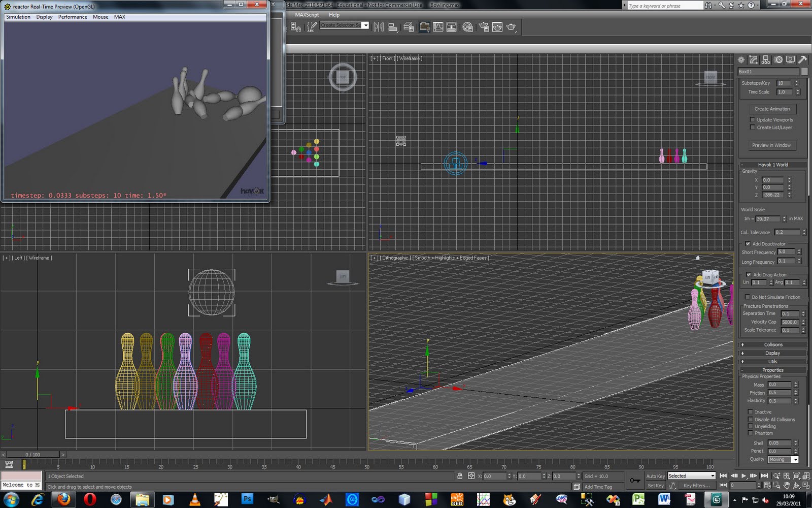Image resolution: width=812 pixels, height=508 pixels.
Task: Activate the Pan View hand icon
Action: (x=788, y=485)
